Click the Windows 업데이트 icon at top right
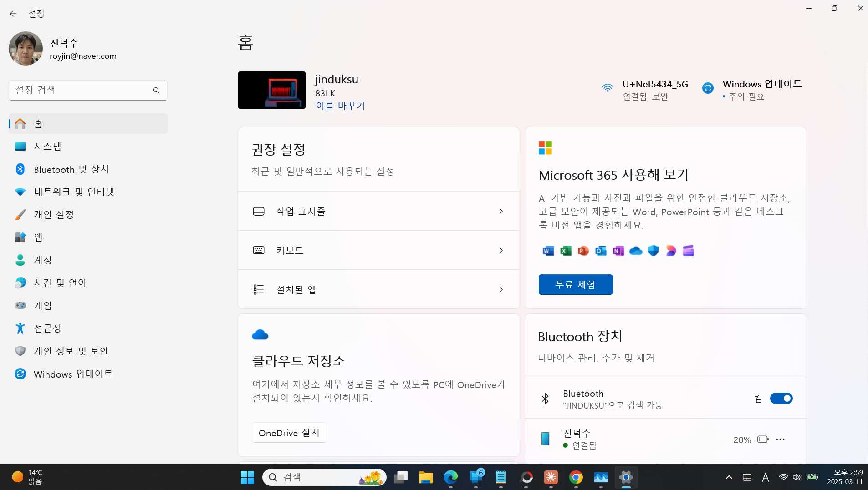The width and height of the screenshot is (868, 490). coord(708,88)
